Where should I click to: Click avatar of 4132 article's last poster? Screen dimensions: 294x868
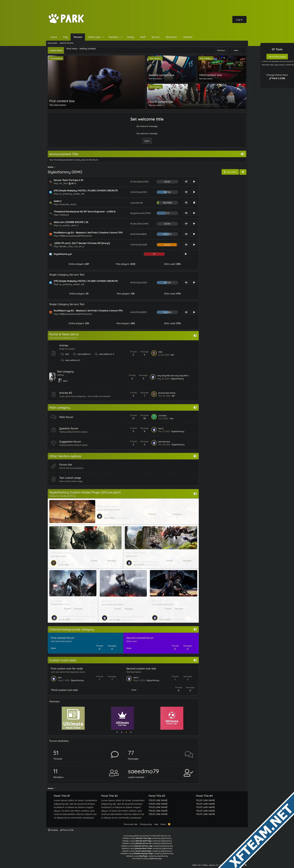tap(154, 353)
